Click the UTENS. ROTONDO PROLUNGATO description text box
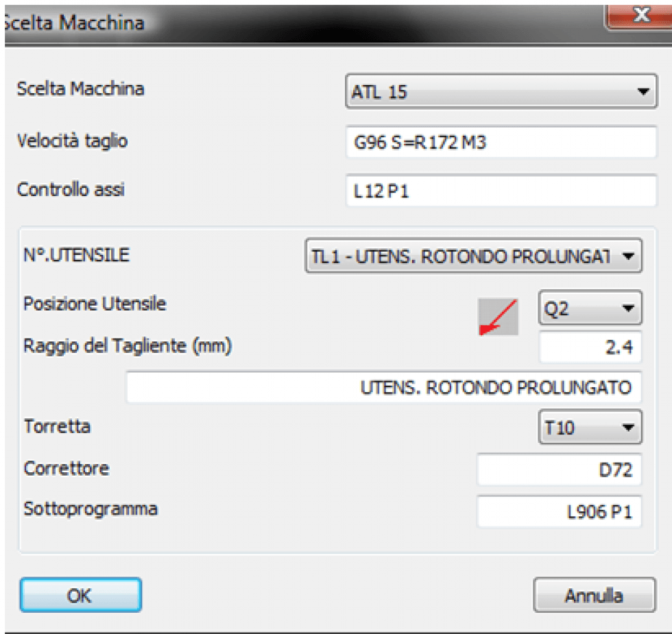The width and height of the screenshot is (672, 634). [383, 388]
